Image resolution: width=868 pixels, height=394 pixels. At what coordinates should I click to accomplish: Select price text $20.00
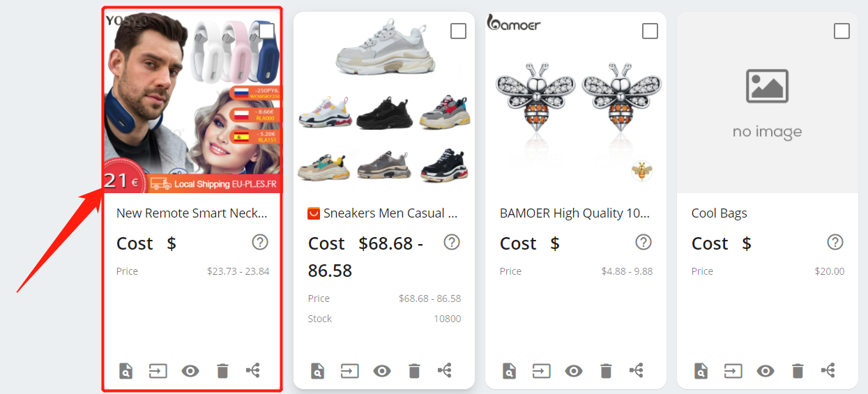830,271
